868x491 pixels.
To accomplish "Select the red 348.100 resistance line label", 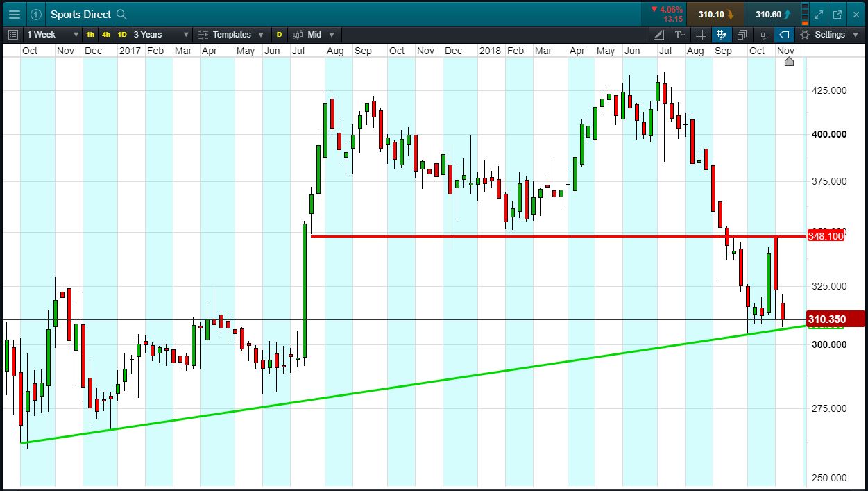I will tap(826, 236).
